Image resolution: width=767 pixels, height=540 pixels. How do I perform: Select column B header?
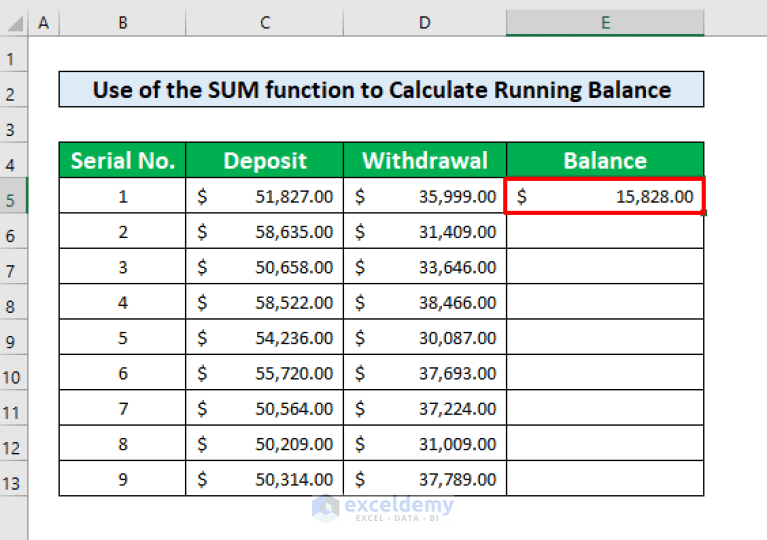122,22
